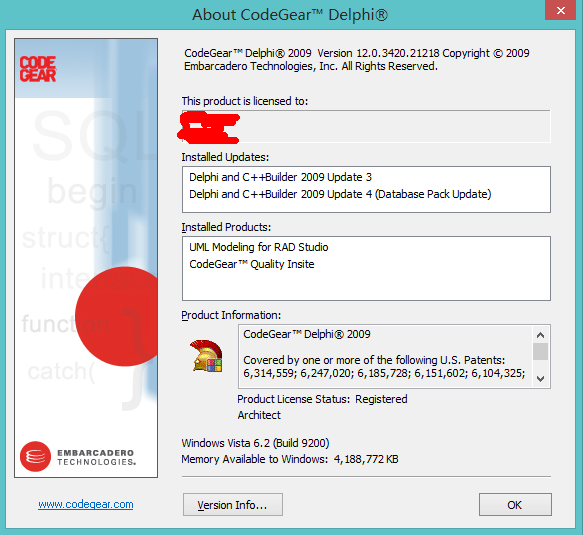The width and height of the screenshot is (583, 535).
Task: Click the Product Information scrollbar thumb
Action: tap(541, 352)
